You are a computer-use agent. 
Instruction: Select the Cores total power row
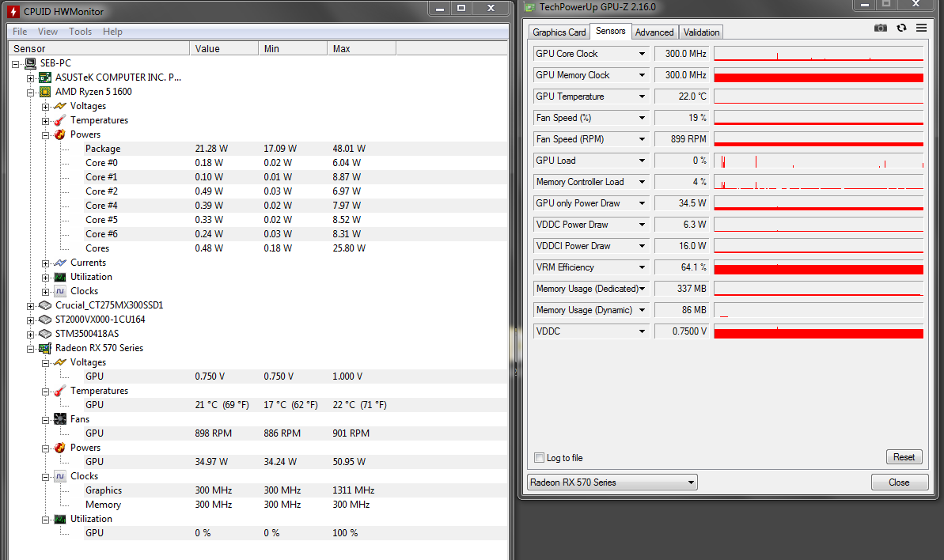(x=295, y=248)
